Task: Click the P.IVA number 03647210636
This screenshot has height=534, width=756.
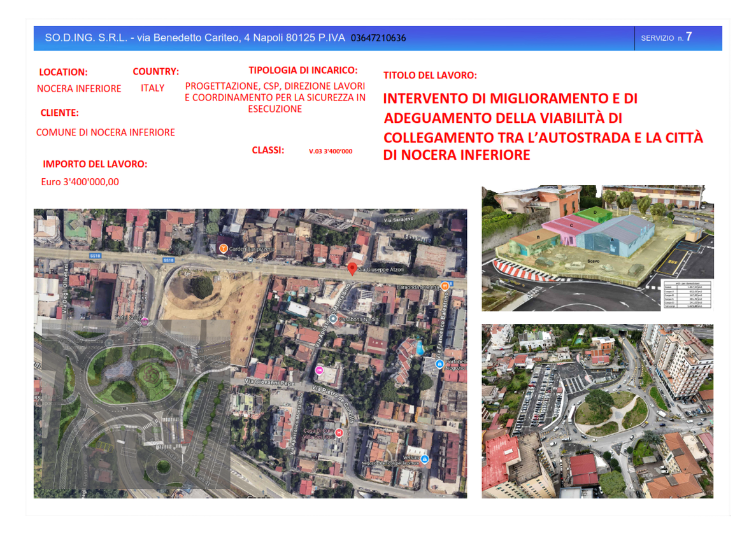Action: pos(378,38)
